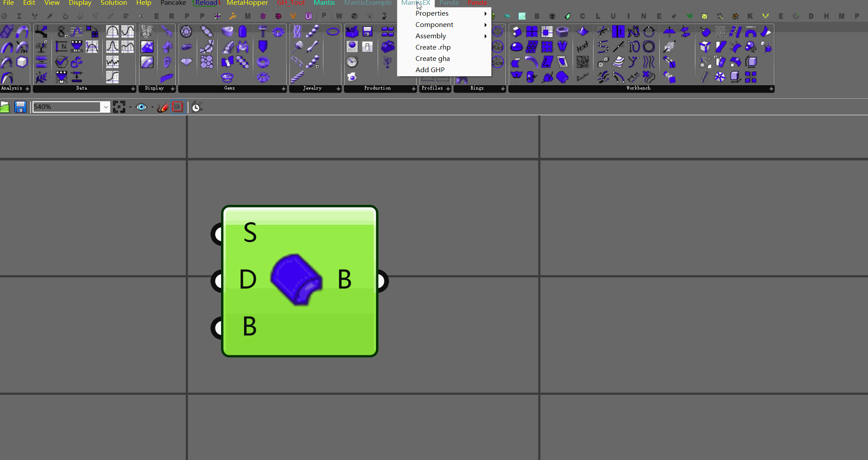
Task: Select the To Size icon in Rings panel
Action: coord(498,63)
